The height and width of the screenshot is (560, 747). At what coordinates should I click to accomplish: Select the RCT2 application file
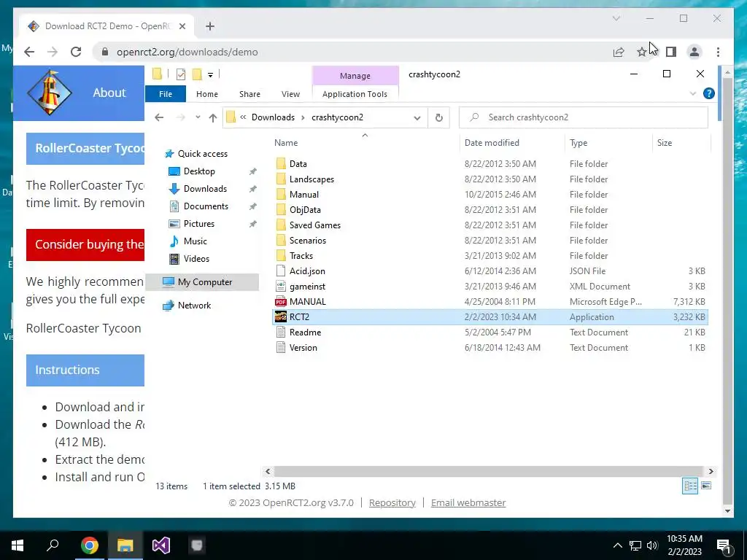click(489, 317)
